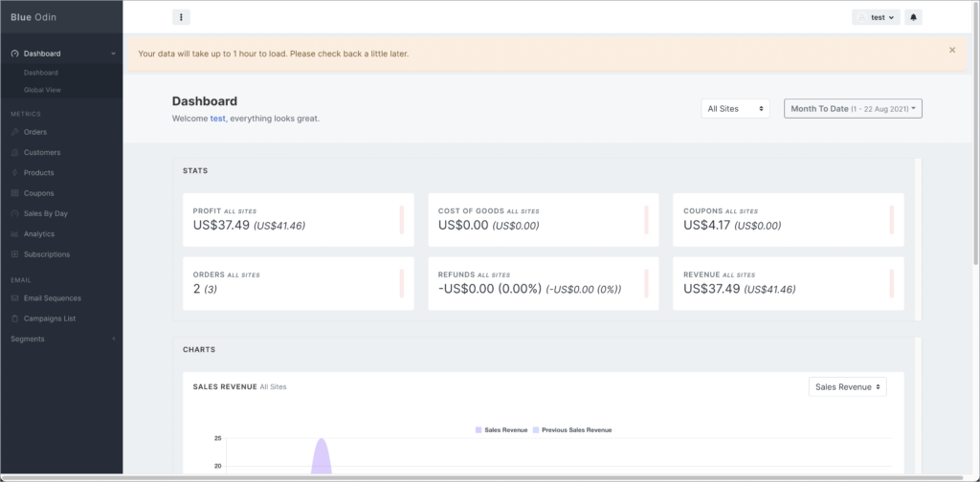Open Coupons in the sidebar
The height and width of the screenshot is (482, 980).
pos(38,193)
